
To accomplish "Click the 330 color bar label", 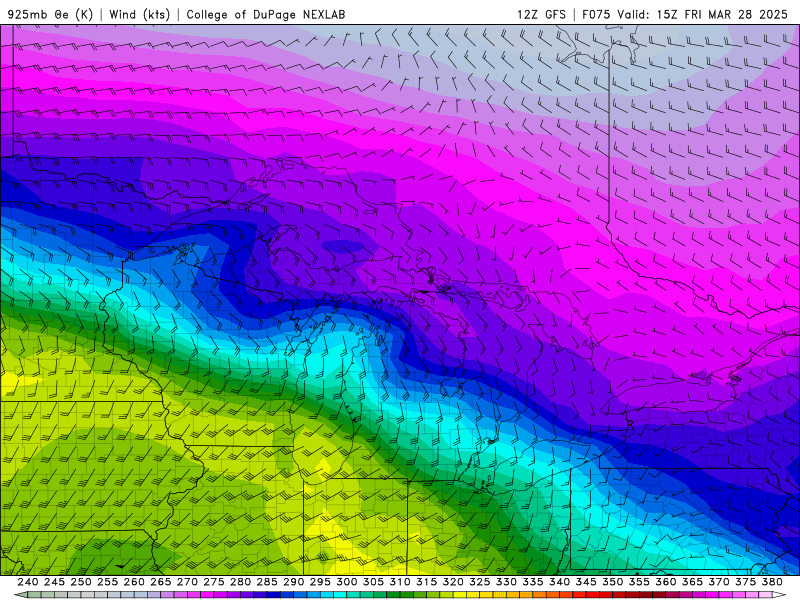I will [x=506, y=582].
